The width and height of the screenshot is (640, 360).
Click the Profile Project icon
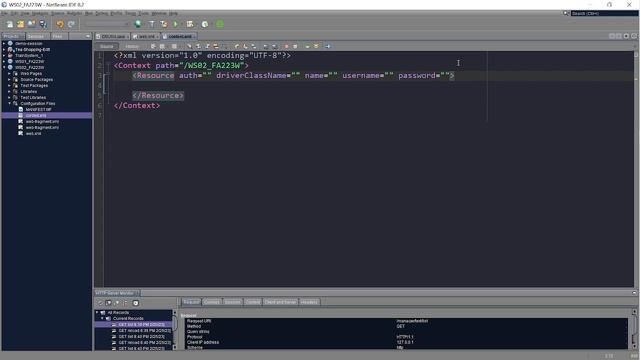pyautogui.click(x=205, y=24)
